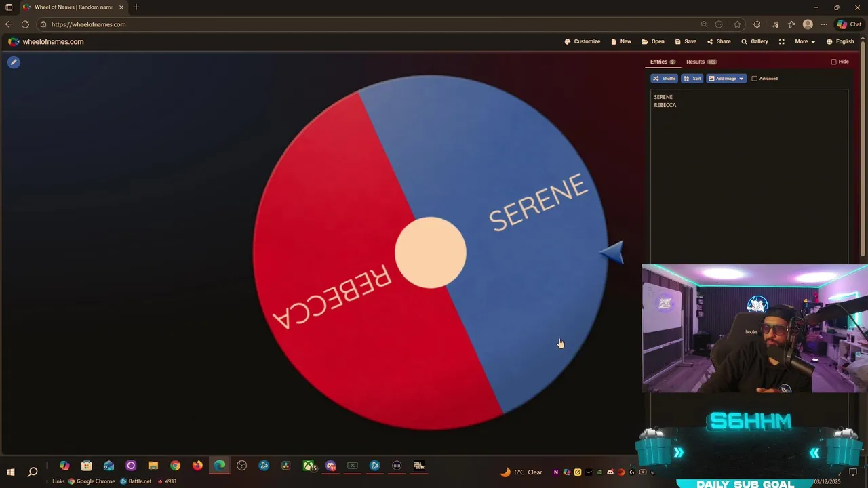Click the address bar circle with dots icon
The height and width of the screenshot is (488, 868).
719,24
